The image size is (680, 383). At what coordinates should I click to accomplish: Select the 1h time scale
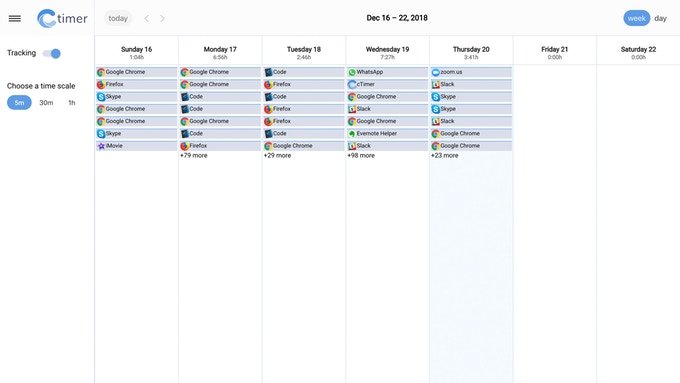pyautogui.click(x=72, y=103)
